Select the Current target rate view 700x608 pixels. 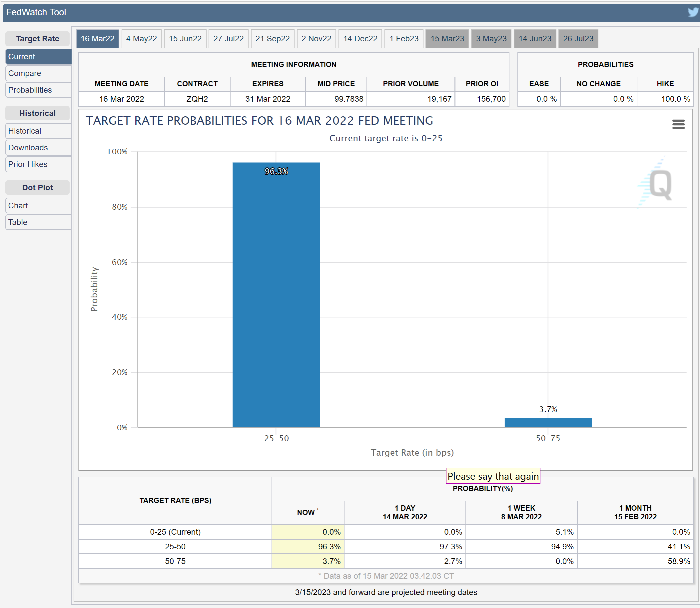38,57
